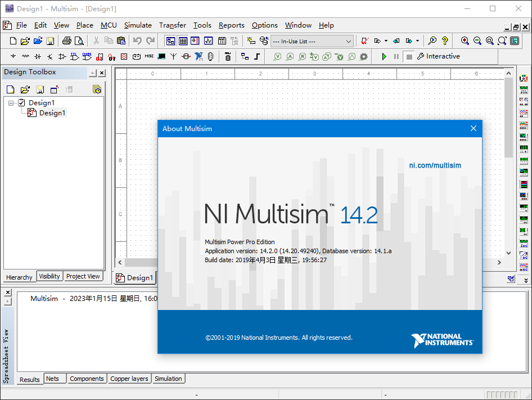Switch to the Project View tab
The width and height of the screenshot is (532, 400).
coord(83,276)
